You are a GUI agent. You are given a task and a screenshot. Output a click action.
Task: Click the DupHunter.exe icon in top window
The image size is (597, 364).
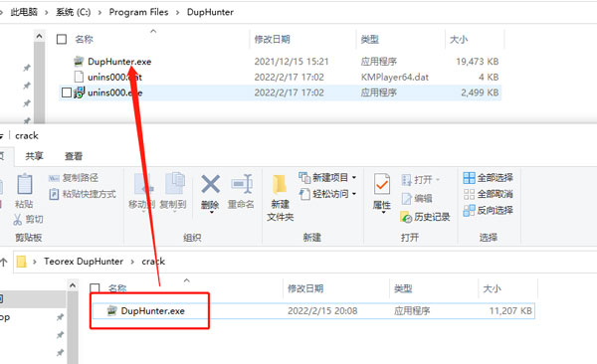point(79,62)
